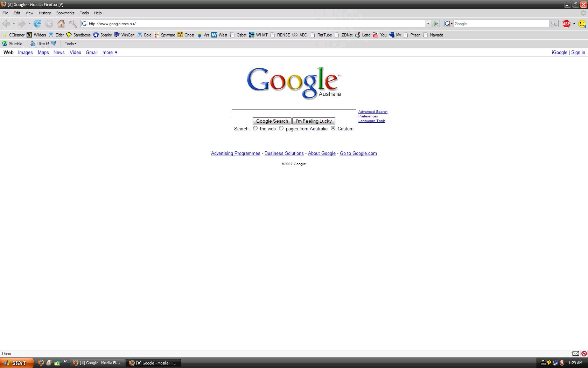Open the CCleaner bookmark
This screenshot has width=588, height=368.
(x=13, y=35)
